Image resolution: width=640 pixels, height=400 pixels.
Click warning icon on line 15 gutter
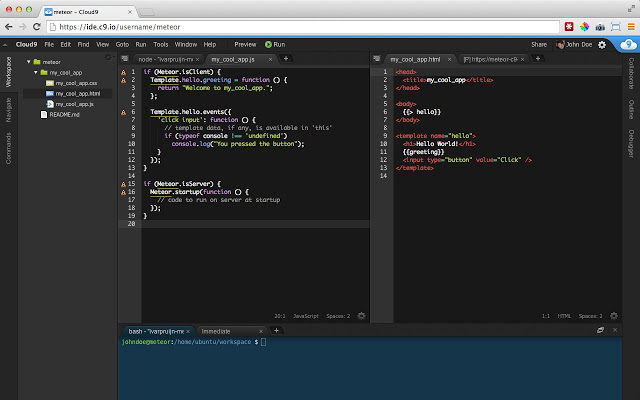[123, 184]
